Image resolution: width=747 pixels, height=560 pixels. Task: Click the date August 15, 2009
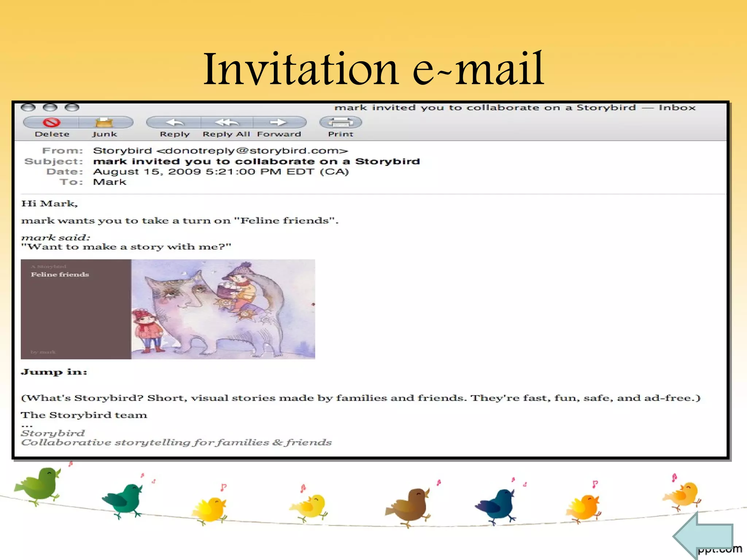coord(147,172)
